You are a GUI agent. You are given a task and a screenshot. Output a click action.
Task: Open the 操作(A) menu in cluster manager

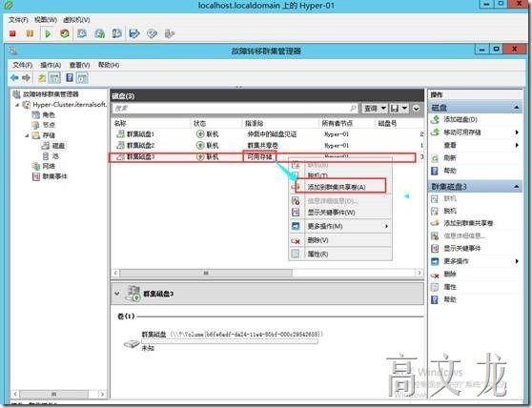51,65
